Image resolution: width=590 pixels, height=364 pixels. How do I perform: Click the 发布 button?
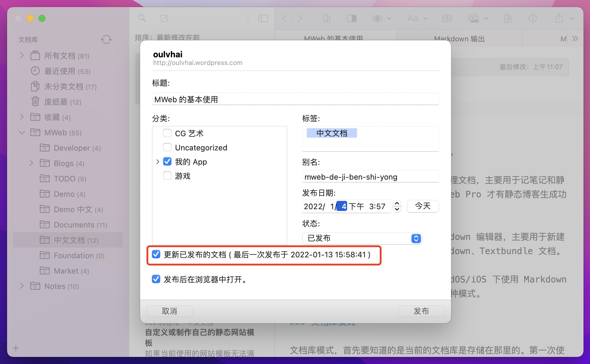pyautogui.click(x=421, y=311)
